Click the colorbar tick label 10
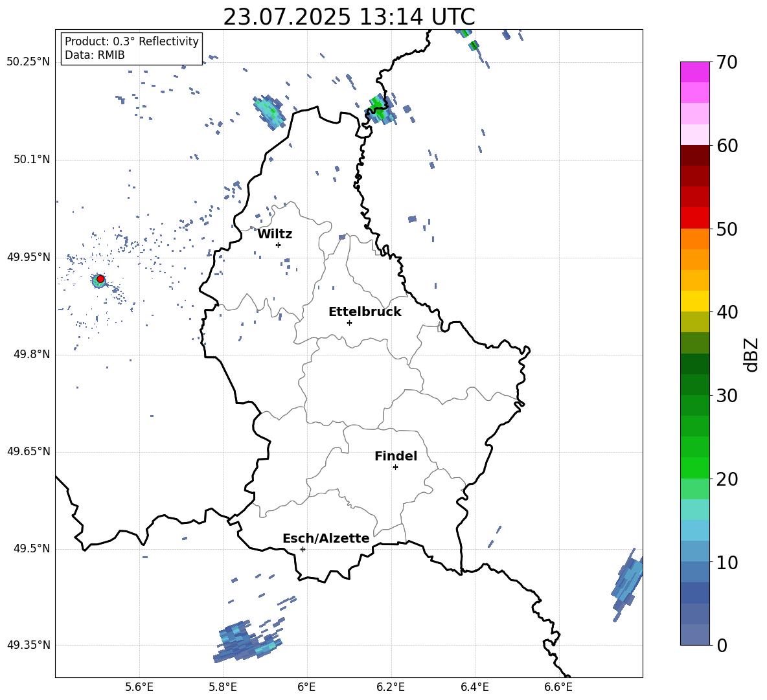767x700 pixels. tap(727, 562)
